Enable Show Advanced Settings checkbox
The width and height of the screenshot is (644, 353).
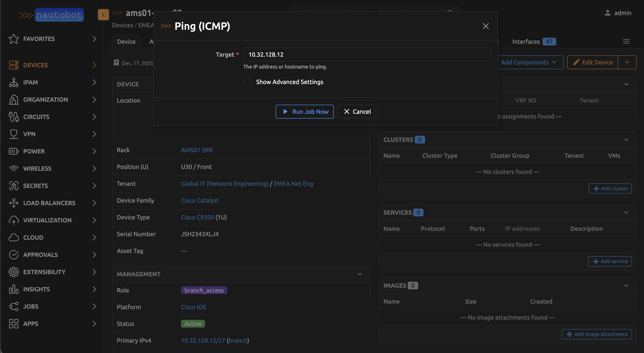click(x=247, y=82)
